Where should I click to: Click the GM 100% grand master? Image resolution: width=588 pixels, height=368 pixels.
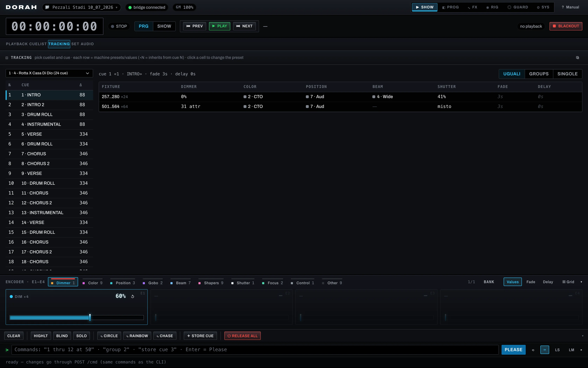184,7
